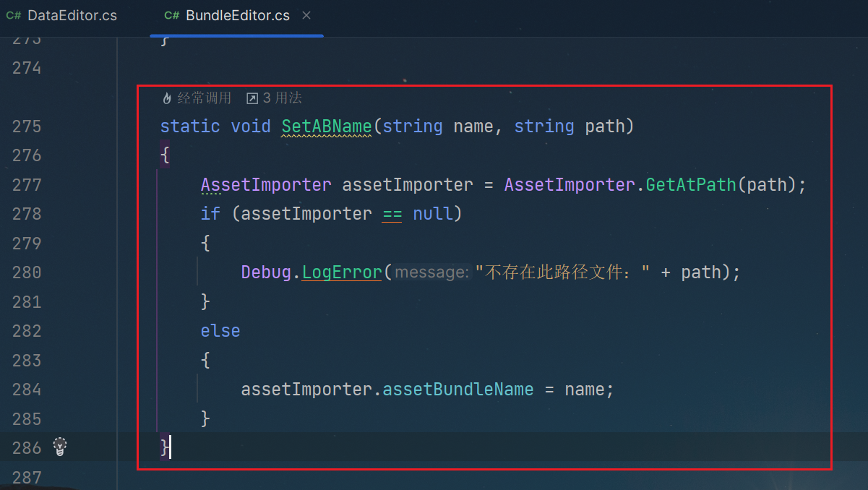This screenshot has height=490, width=868.
Task: Click the SetABName method name
Action: (326, 126)
